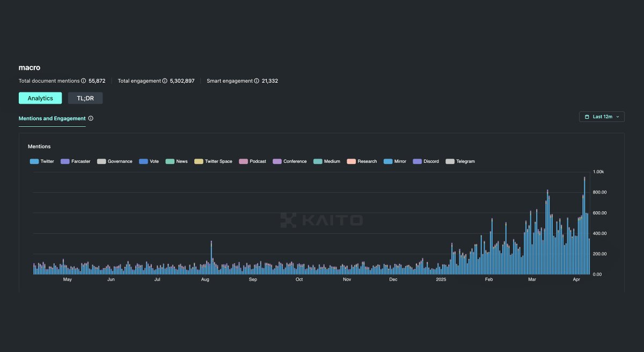Image resolution: width=644 pixels, height=352 pixels.
Task: Toggle News series in legend
Action: [177, 161]
